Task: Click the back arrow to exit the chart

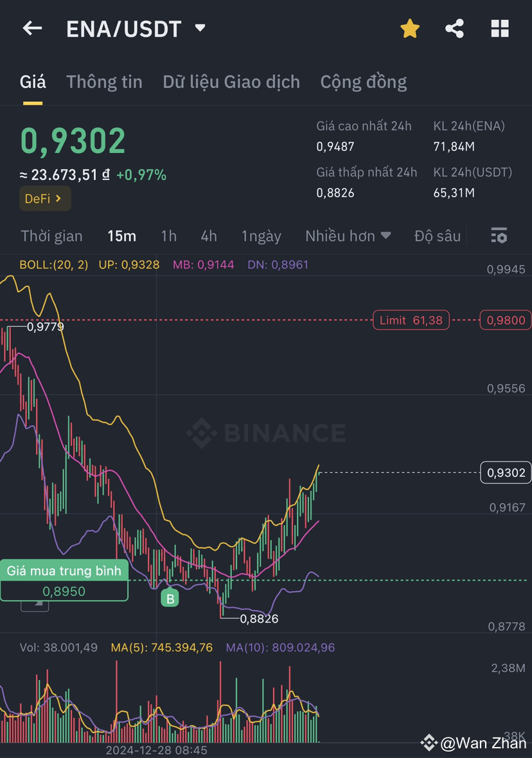Action: pos(32,28)
